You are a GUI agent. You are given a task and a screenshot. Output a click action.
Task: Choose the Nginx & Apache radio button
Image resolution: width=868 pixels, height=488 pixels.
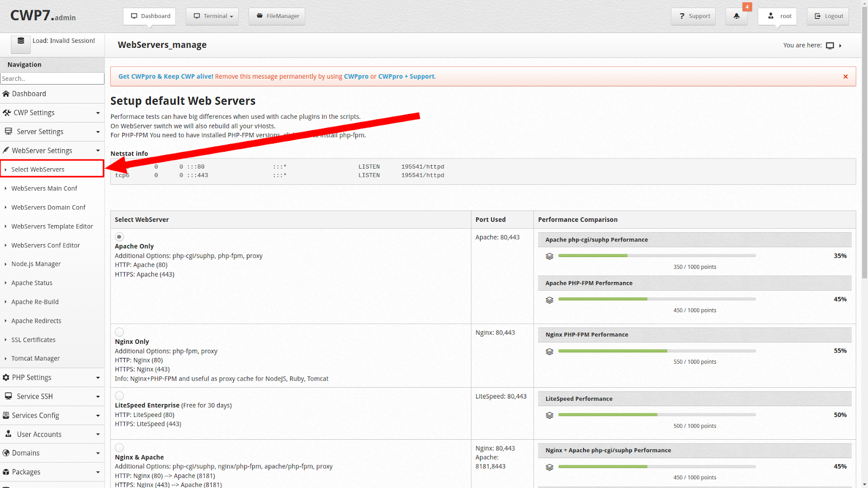pyautogui.click(x=119, y=447)
